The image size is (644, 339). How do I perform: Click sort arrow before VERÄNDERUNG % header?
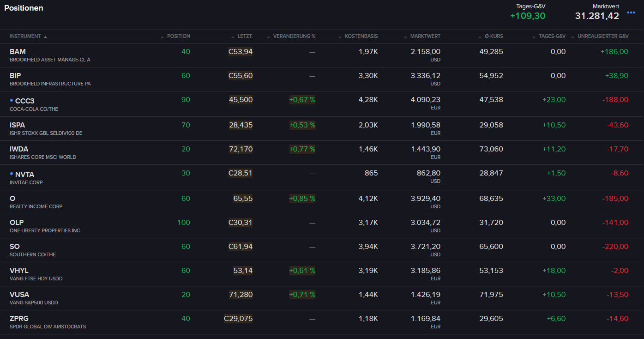[268, 36]
